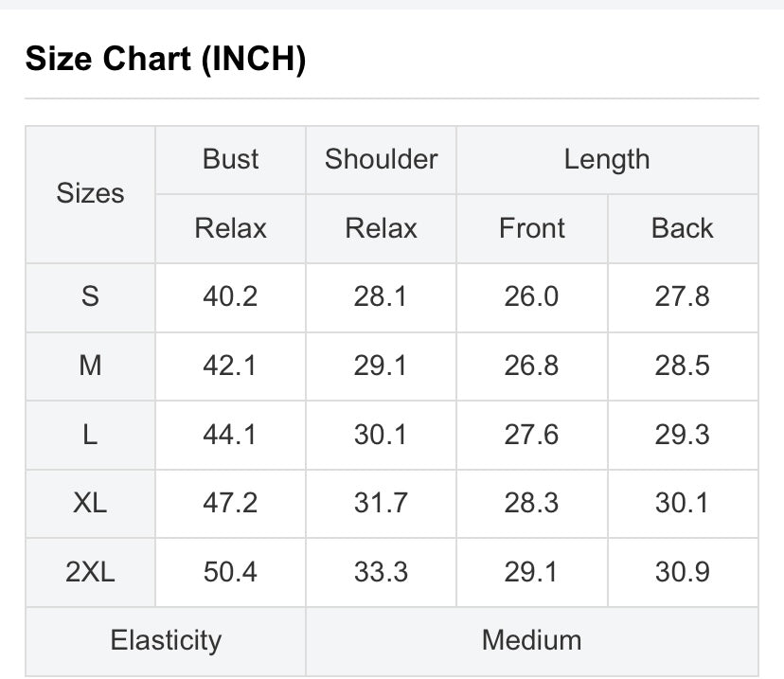784x679 pixels.
Task: Click the Size Chart (INCH) heading
Action: pyautogui.click(x=166, y=59)
